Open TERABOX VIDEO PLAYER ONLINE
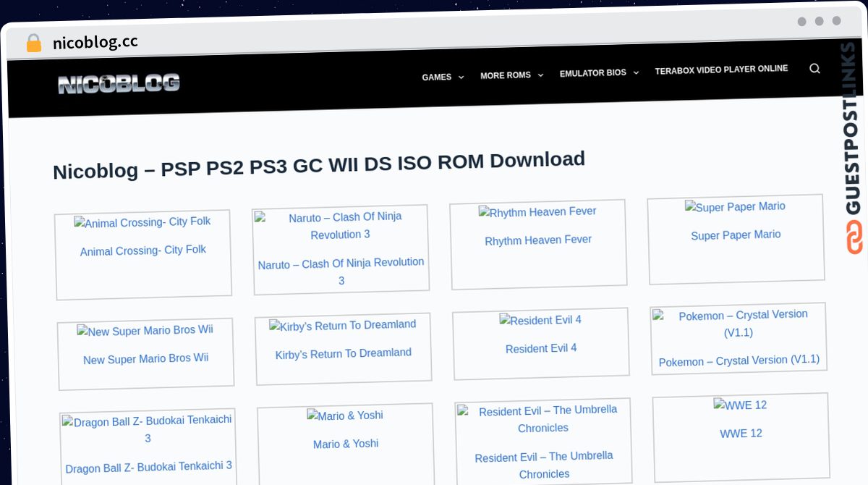 point(721,69)
